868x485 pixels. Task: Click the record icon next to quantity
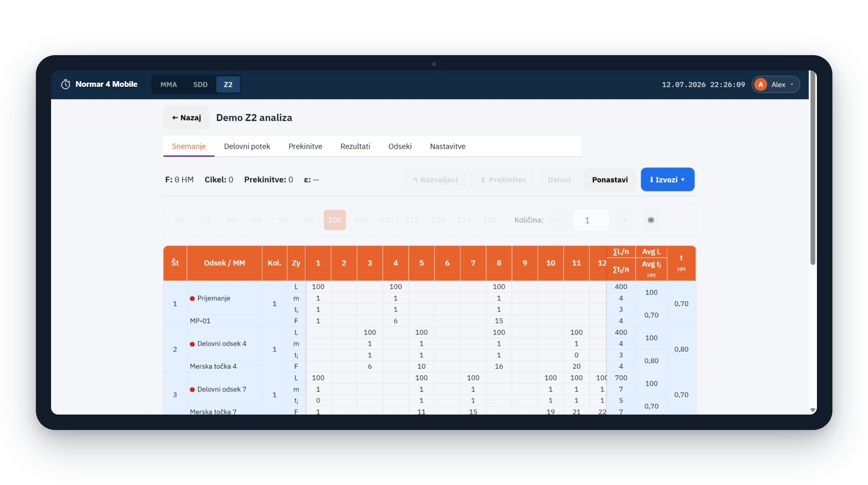click(x=651, y=220)
